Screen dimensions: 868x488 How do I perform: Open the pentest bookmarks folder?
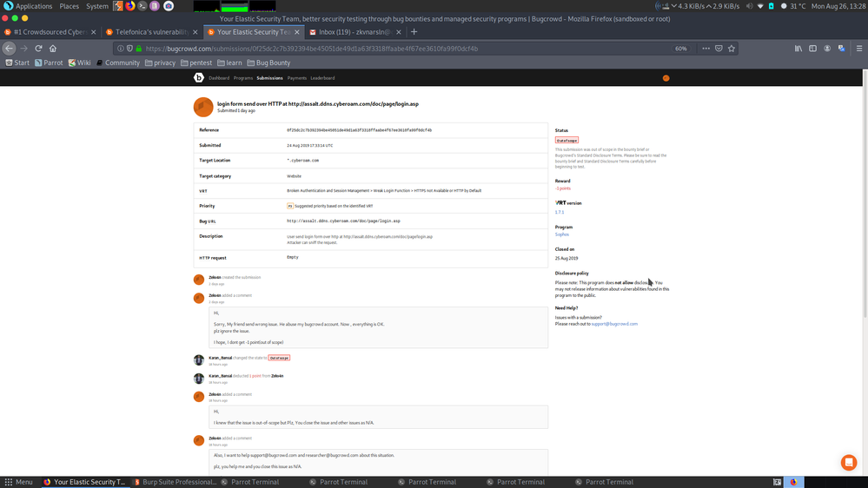click(x=196, y=63)
